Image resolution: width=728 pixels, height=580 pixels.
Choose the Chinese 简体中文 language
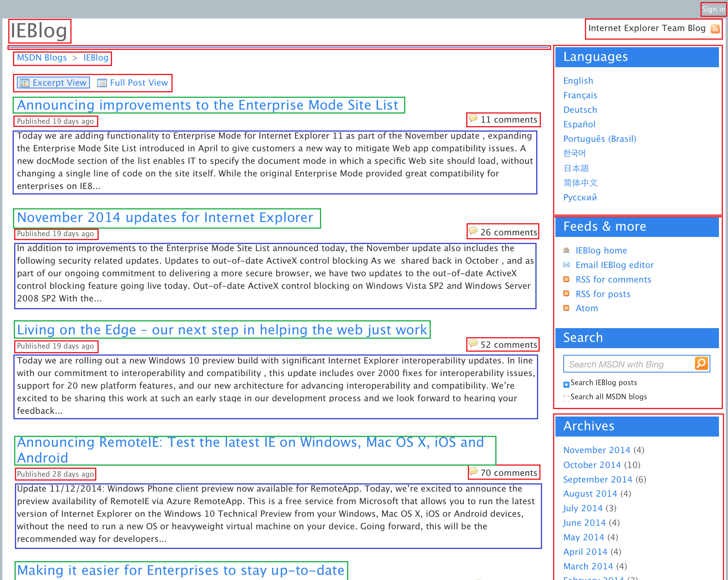(x=580, y=183)
